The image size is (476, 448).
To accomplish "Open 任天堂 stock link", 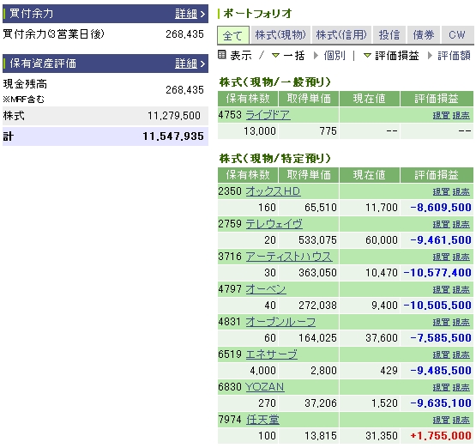I will tap(262, 420).
